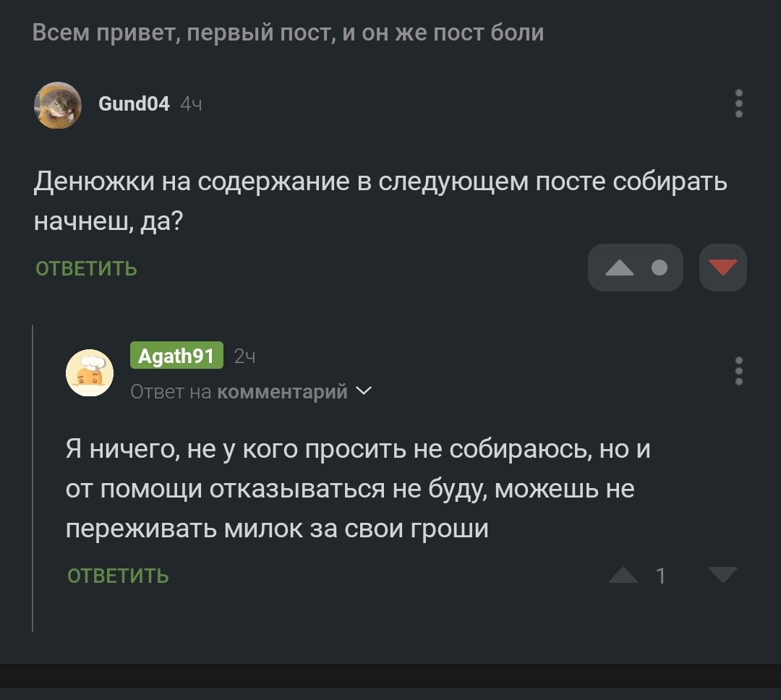
Task: Click the rating count 1 on Agath91's reply
Action: [x=660, y=576]
